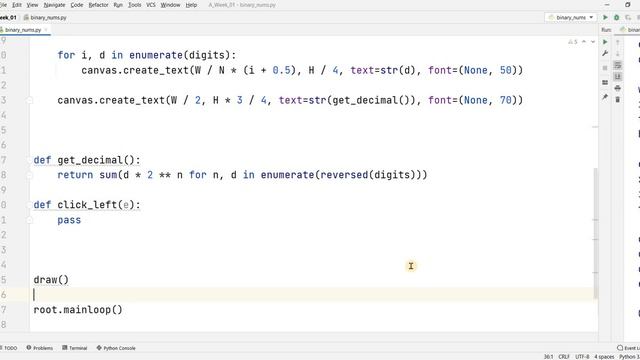Collapse the get_decimal function fold marker

pos(29,160)
